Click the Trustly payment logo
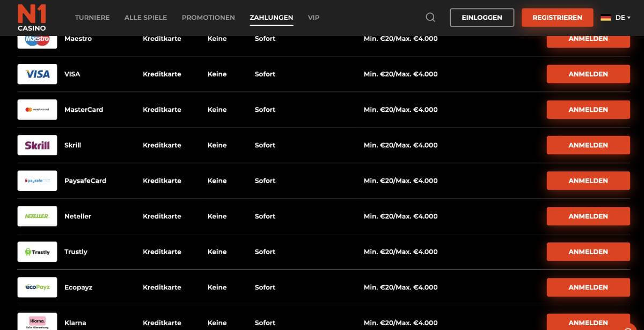The width and height of the screenshot is (644, 330). tap(37, 252)
